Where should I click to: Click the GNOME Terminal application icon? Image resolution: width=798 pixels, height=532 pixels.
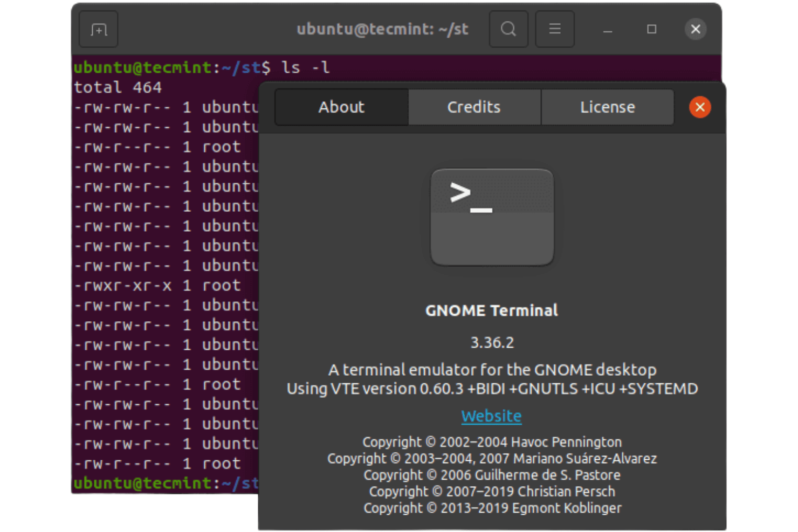click(492, 217)
